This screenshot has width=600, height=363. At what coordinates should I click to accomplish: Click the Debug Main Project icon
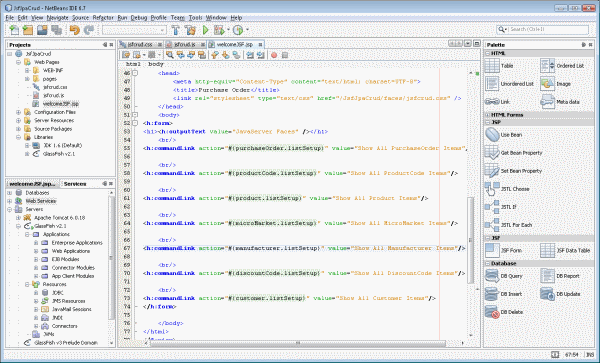click(x=219, y=30)
